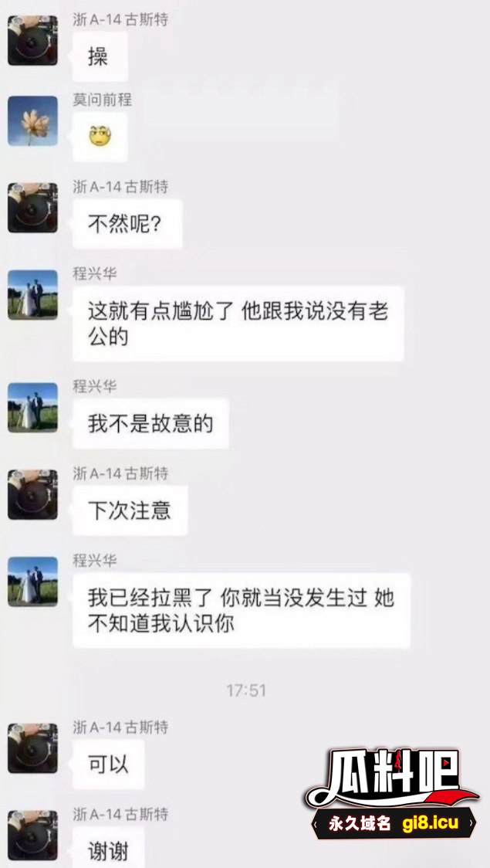Tap the emoji sticker message bubble
Viewport: 490px width, 868px height.
pyautogui.click(x=100, y=137)
